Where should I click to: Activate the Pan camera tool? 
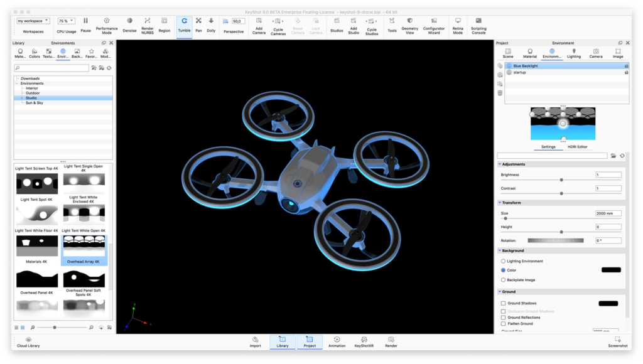coord(198,25)
